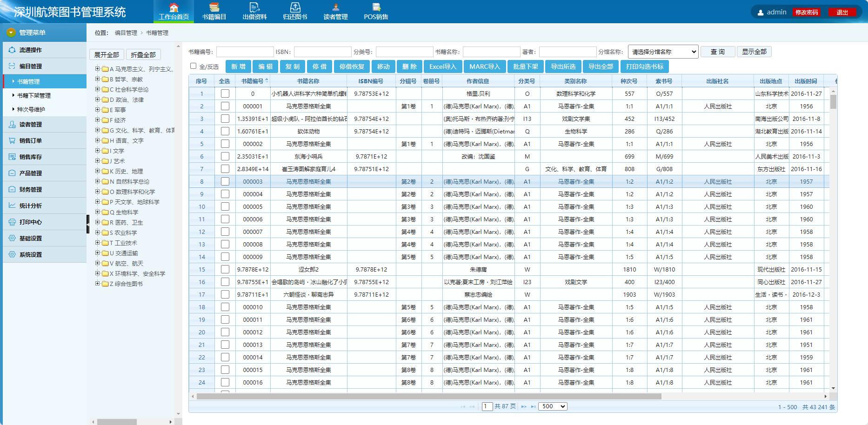This screenshot has height=425, width=868.
Task: Check the box for 东海小哨兵 row
Action: coord(225,156)
